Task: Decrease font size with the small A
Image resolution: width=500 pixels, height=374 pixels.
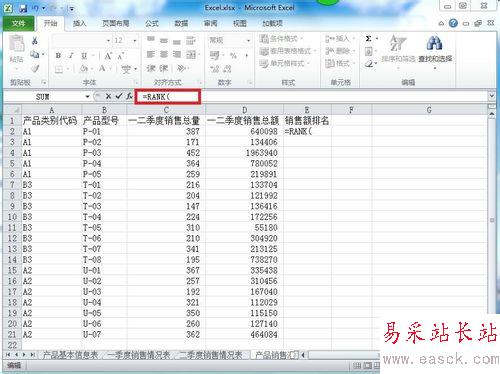Action: [x=121, y=56]
